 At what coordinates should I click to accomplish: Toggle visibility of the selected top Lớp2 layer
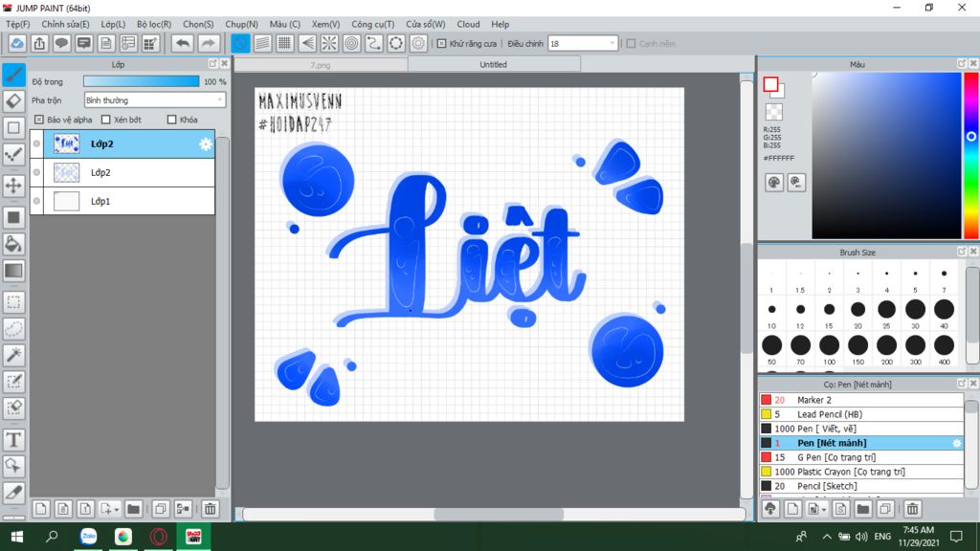[37, 143]
